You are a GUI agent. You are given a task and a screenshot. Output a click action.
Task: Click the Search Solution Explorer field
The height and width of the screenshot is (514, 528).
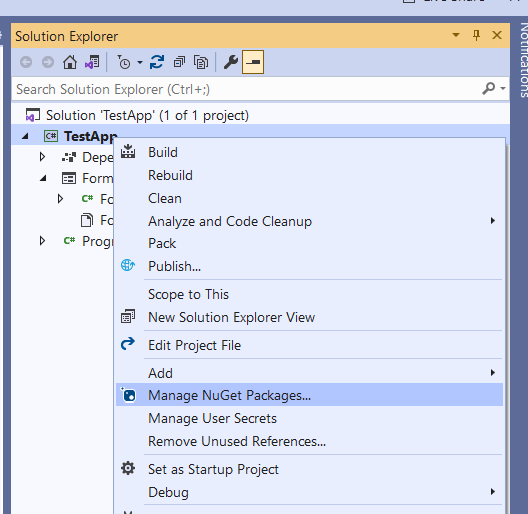[x=246, y=89]
